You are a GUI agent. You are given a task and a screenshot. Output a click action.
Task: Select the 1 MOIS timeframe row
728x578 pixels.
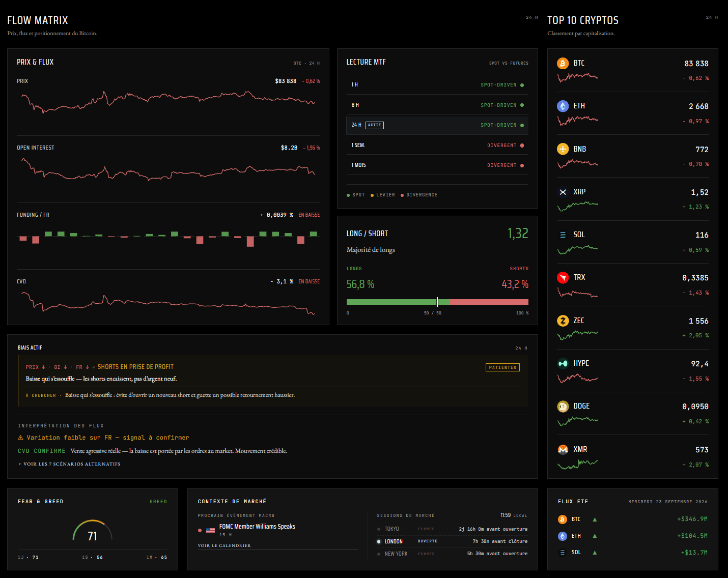pos(437,165)
